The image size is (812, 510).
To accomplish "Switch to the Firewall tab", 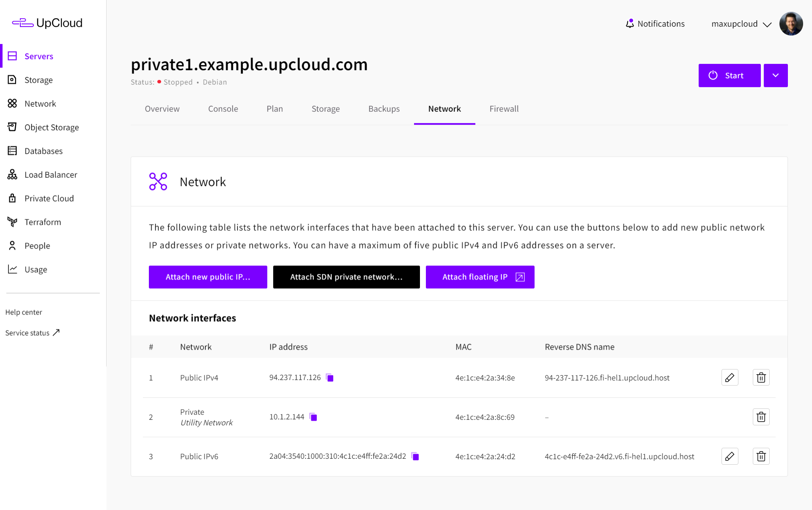I will [504, 109].
